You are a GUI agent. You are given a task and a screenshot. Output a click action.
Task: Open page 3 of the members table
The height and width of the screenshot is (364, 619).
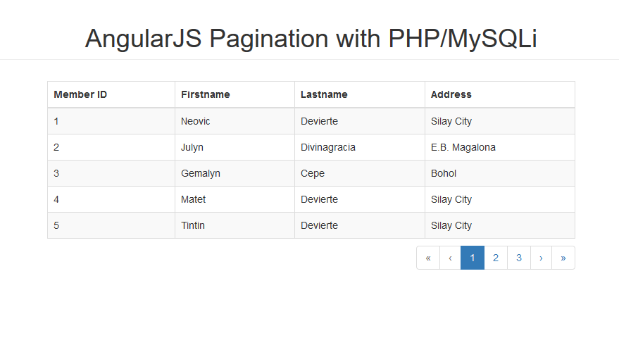coord(519,258)
